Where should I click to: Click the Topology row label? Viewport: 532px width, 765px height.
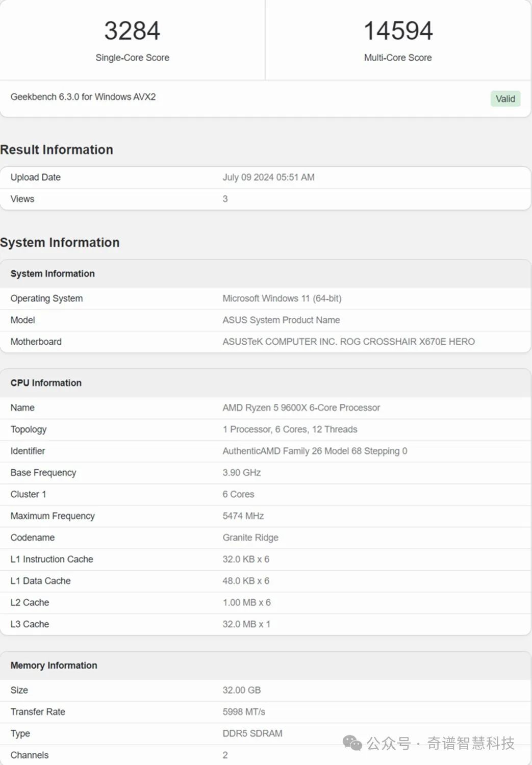tap(29, 429)
